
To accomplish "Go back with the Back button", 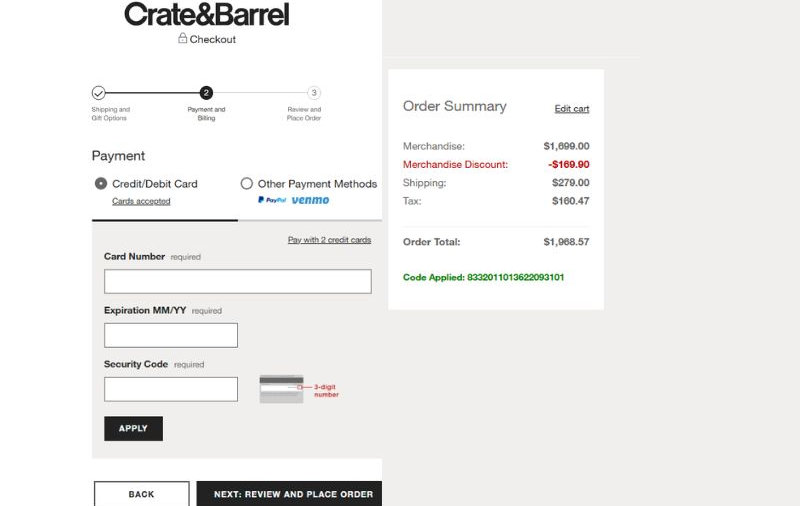I will [141, 494].
